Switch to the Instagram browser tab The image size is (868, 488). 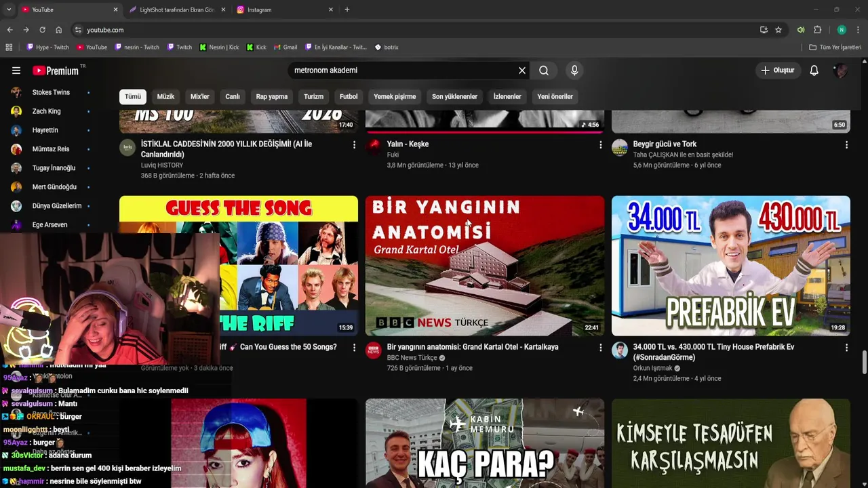[x=285, y=9]
